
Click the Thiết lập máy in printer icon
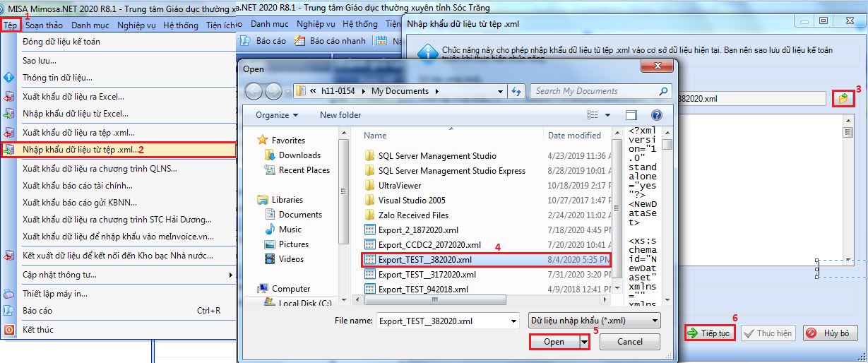click(9, 294)
